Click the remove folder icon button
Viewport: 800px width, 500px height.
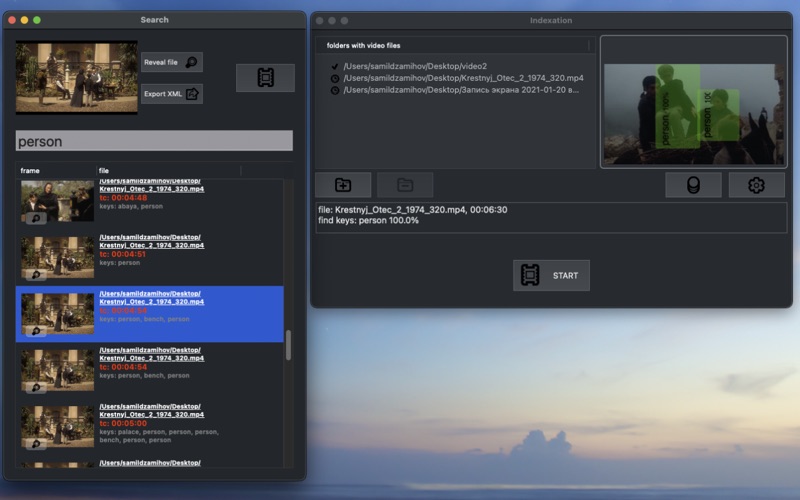[x=405, y=185]
